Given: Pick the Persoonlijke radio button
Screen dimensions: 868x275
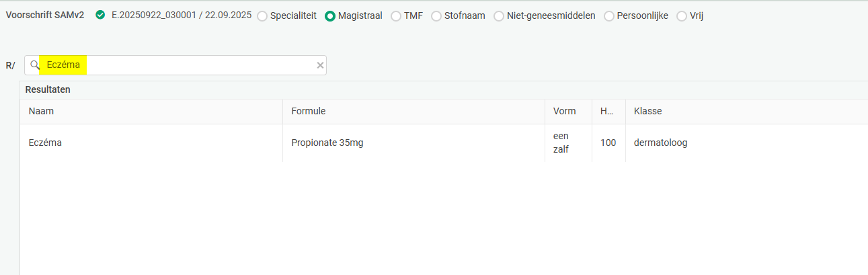Looking at the screenshot, I should click(609, 16).
